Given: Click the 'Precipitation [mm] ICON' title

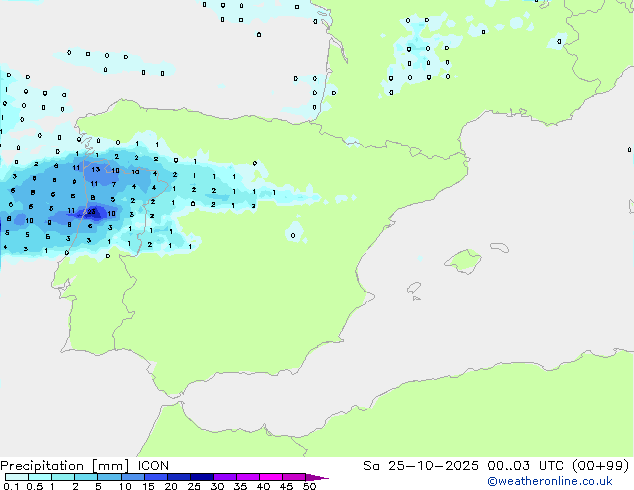Looking at the screenshot, I should tap(85, 466).
